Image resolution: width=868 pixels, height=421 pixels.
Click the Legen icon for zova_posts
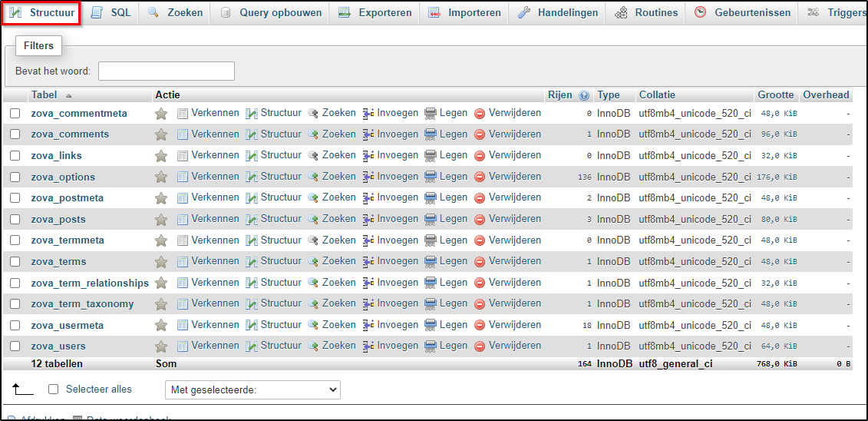[431, 219]
